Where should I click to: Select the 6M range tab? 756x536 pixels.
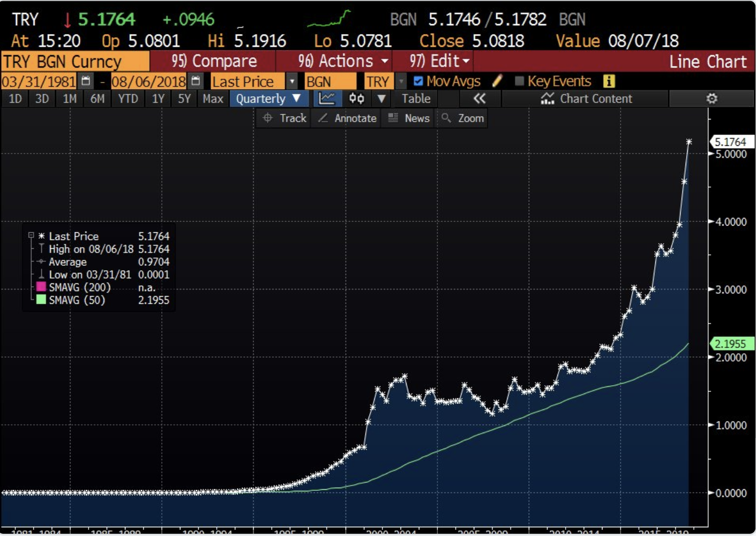coord(97,99)
